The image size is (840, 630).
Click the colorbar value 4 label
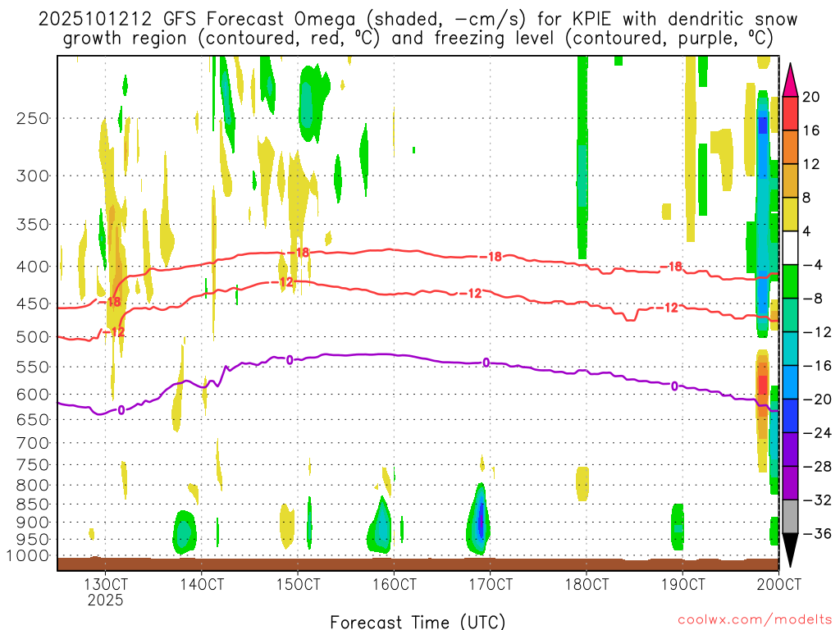click(x=806, y=231)
